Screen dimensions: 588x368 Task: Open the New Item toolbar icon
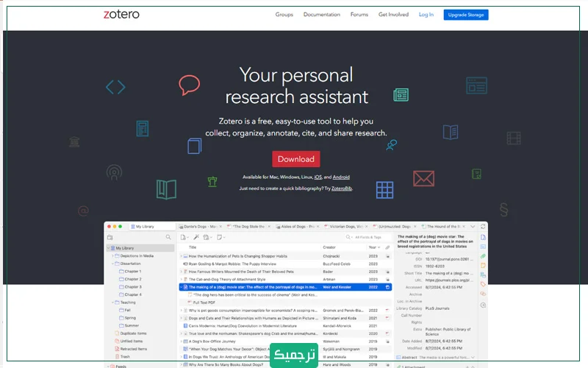click(x=184, y=237)
